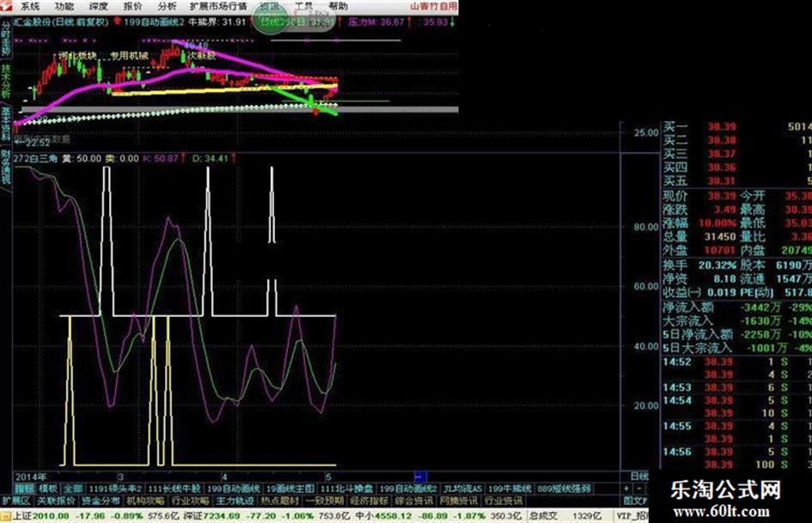The width and height of the screenshot is (812, 523).
Task: Choose the 889短线强弱 indicator
Action: (564, 489)
